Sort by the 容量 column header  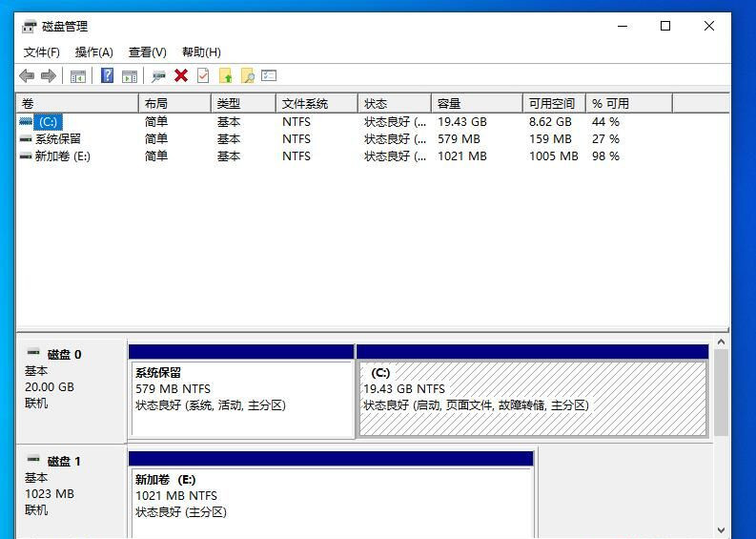477,103
